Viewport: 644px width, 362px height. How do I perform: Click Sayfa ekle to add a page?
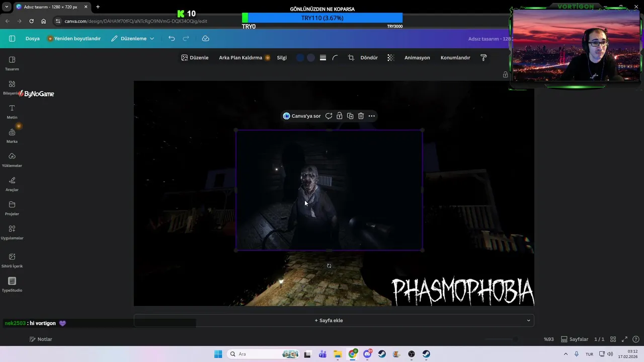329,320
